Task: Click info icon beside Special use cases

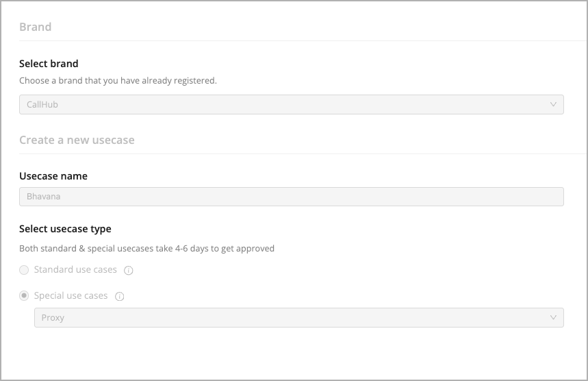Action: point(119,297)
